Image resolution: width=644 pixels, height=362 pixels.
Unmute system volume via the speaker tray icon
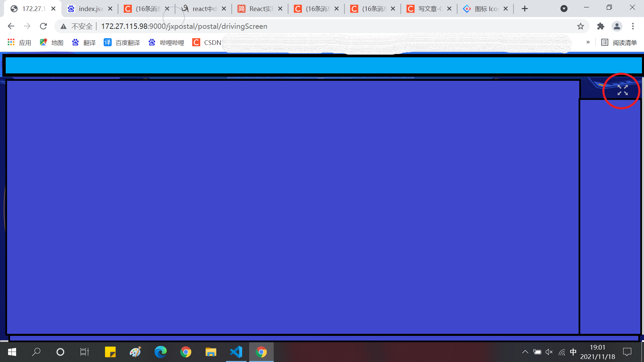point(549,352)
